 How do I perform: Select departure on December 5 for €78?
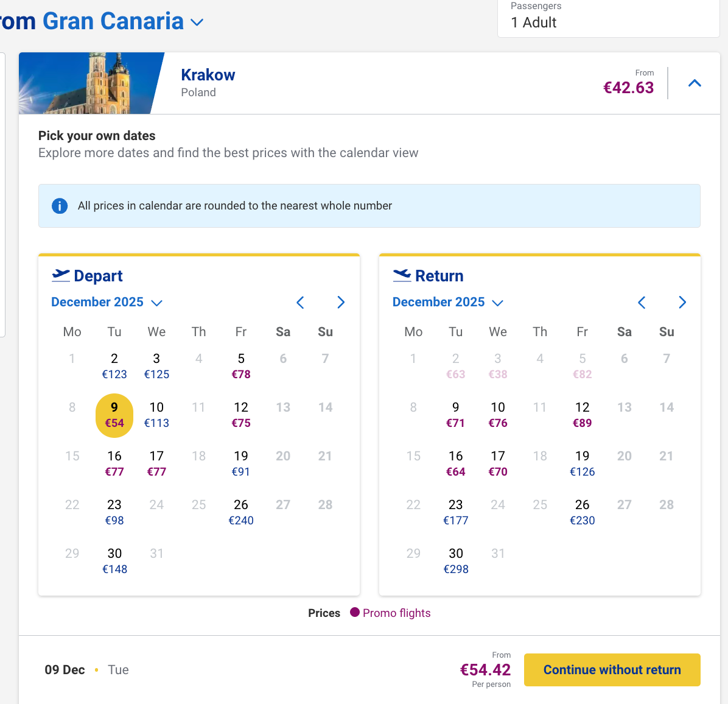pyautogui.click(x=241, y=366)
